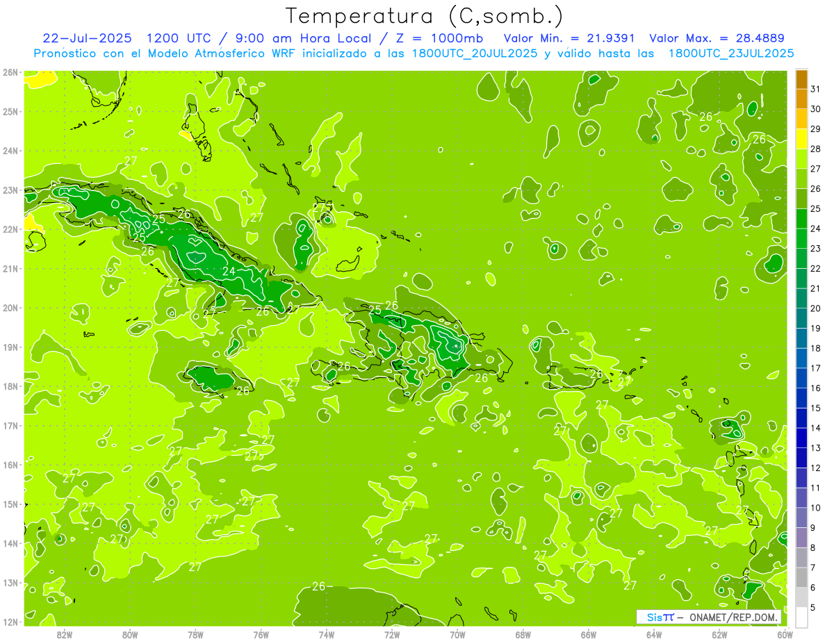Click the legend value '27'
The height and width of the screenshot is (644, 834).
coord(816,169)
